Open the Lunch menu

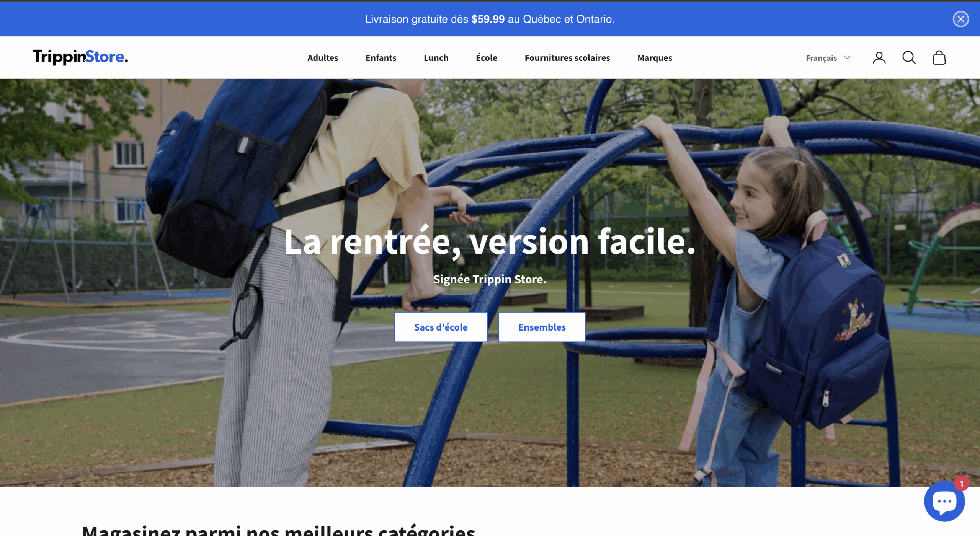coord(436,58)
